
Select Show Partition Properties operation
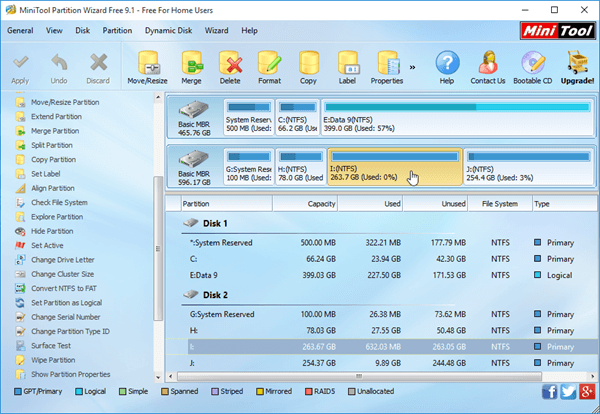71,374
